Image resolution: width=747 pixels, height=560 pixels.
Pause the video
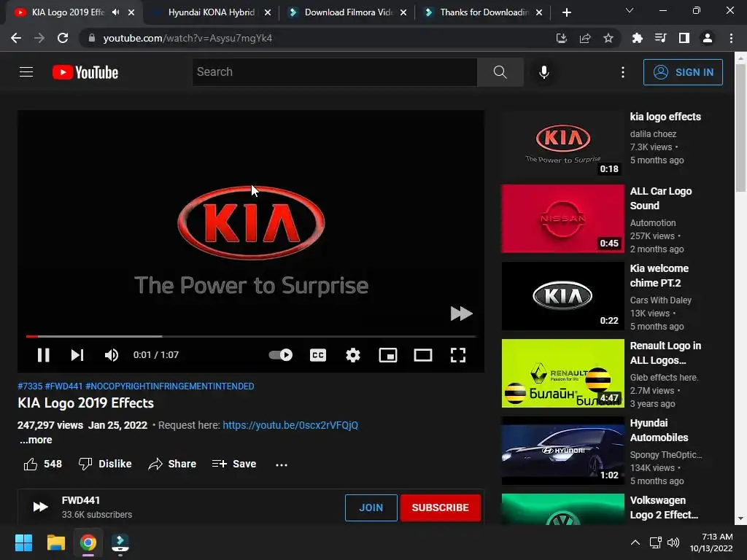pyautogui.click(x=43, y=355)
